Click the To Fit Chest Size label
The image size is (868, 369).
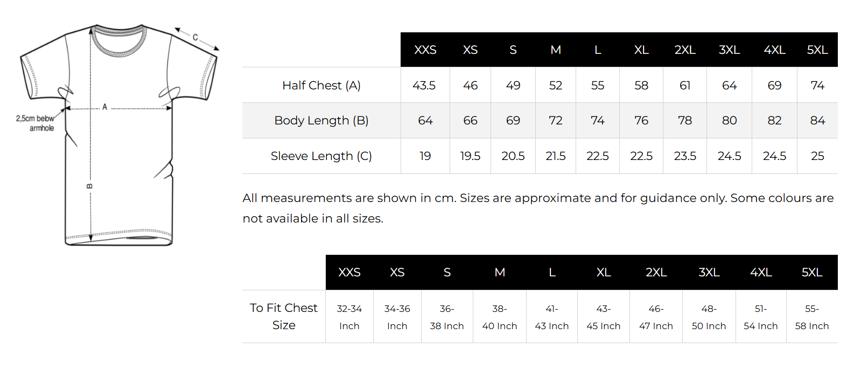284,316
